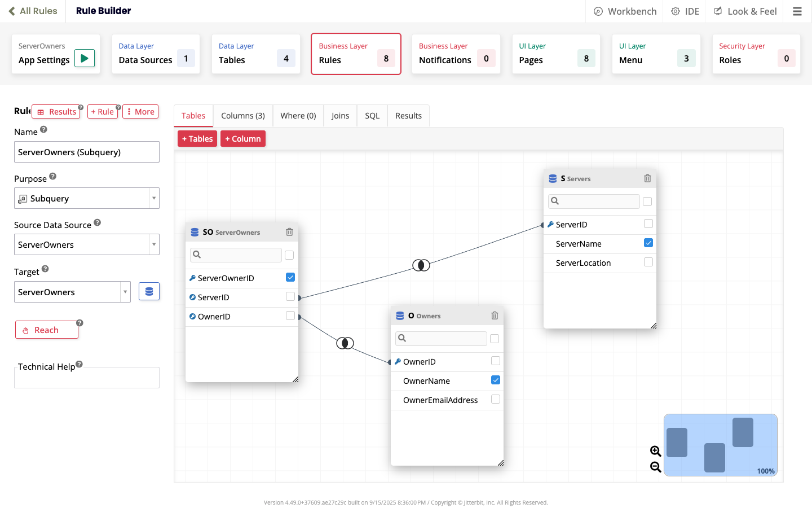Screen dimensions: 812x508
Task: Open the Purpose dropdown
Action: [x=153, y=198]
